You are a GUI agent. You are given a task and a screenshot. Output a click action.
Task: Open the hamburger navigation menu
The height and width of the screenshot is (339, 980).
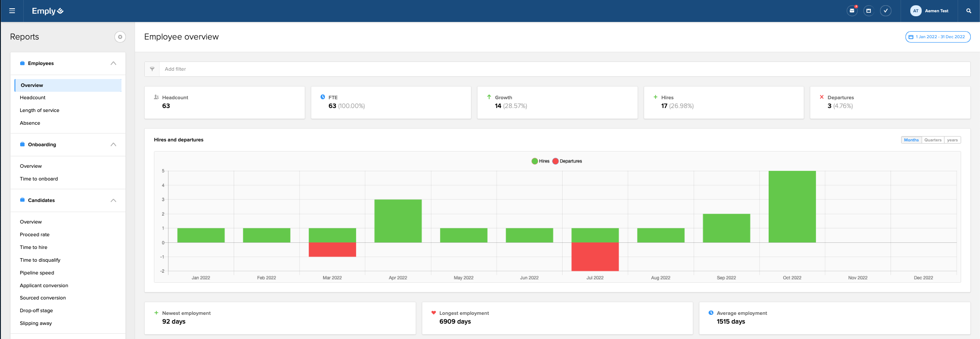point(12,11)
